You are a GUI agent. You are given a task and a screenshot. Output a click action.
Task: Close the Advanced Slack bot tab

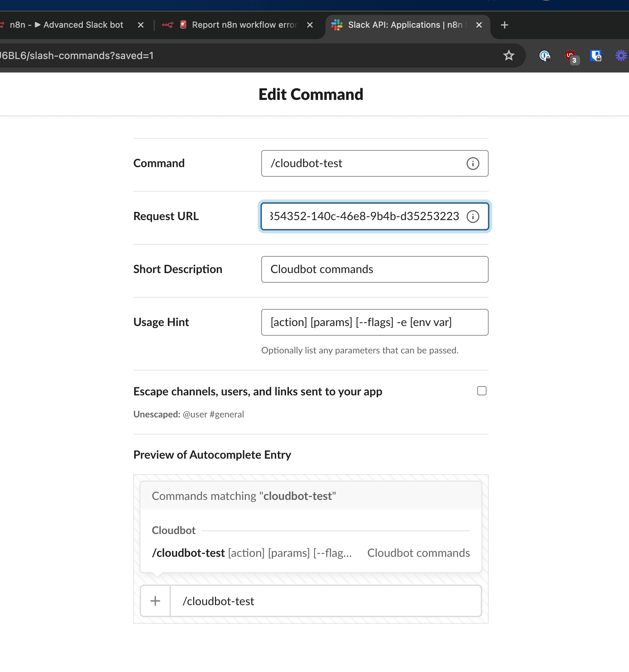141,25
